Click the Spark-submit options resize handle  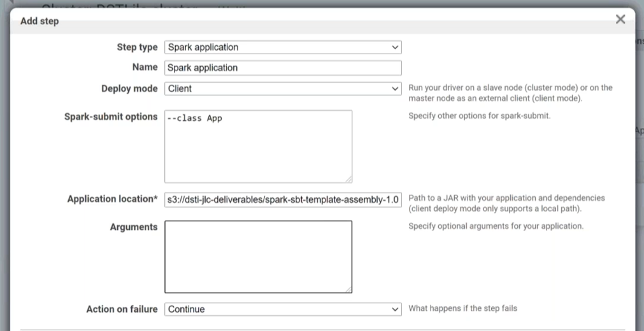(x=348, y=179)
